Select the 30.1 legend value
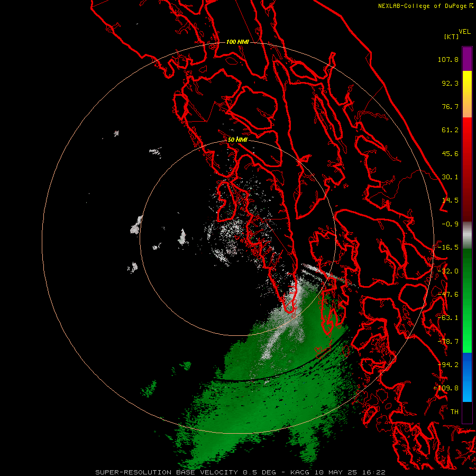 point(450,177)
